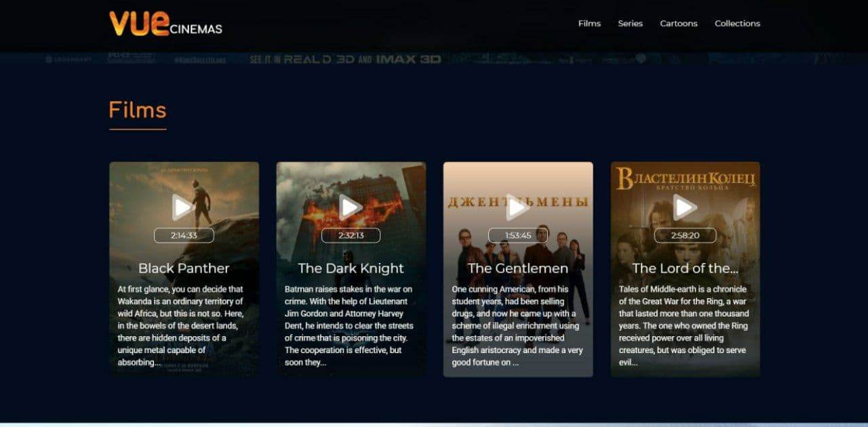Click the Vue Cinemas logo
The image size is (868, 427).
pos(165,23)
